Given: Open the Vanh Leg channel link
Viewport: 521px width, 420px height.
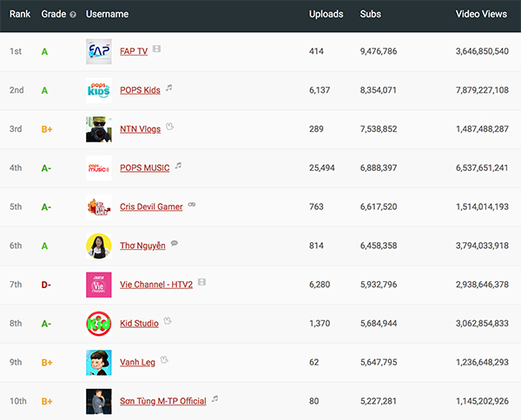Looking at the screenshot, I should click(137, 362).
